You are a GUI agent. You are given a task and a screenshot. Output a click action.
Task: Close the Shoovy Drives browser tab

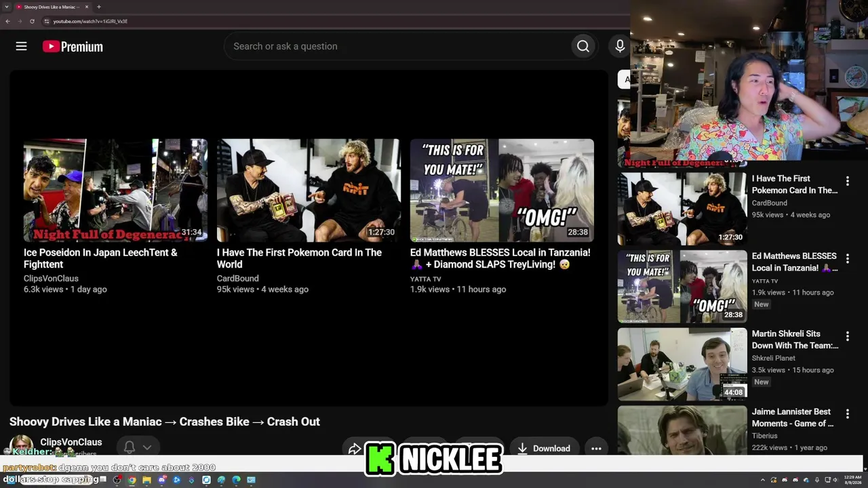[87, 7]
